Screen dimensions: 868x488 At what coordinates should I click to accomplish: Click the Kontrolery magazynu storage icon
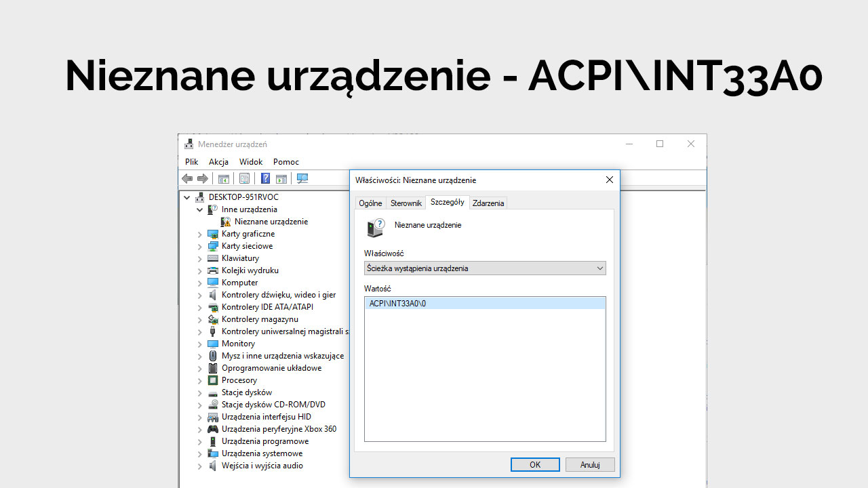213,319
